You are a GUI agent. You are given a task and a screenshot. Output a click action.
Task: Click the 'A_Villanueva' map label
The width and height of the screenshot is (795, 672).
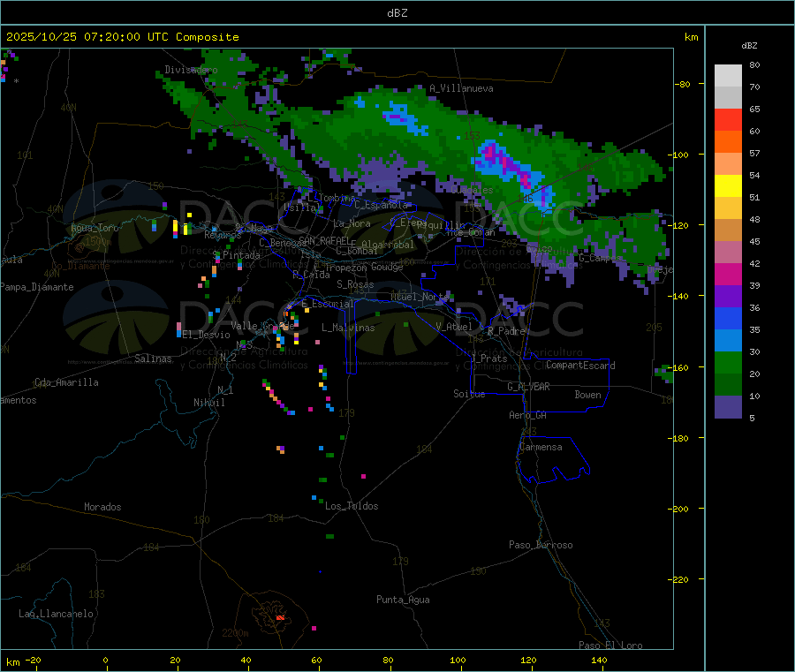[461, 88]
